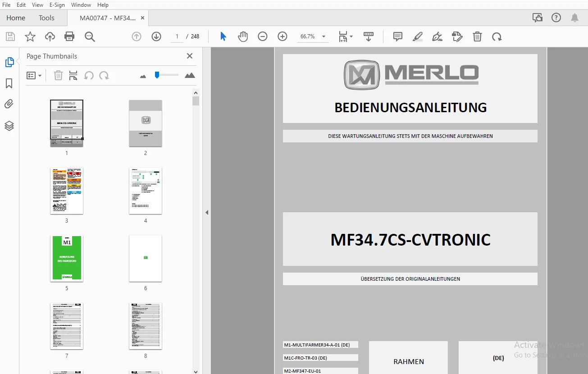This screenshot has width=588, height=374.
Task: Switch to the Home tab
Action: pyautogui.click(x=16, y=18)
